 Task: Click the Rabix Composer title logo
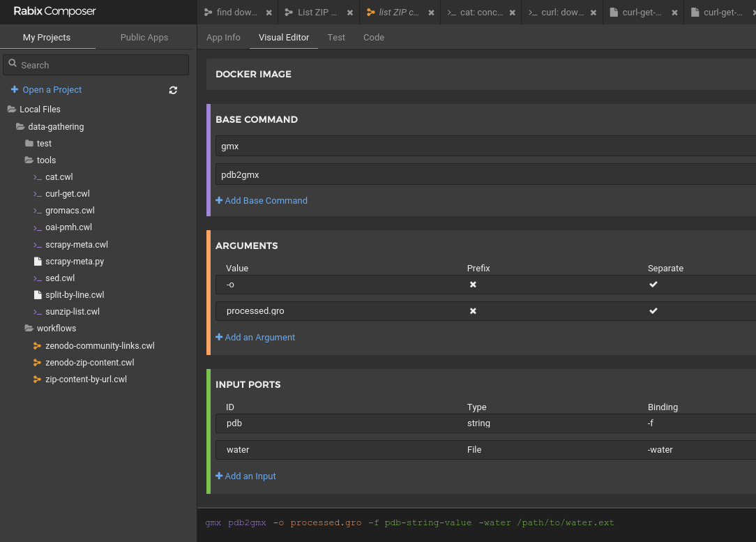point(54,11)
